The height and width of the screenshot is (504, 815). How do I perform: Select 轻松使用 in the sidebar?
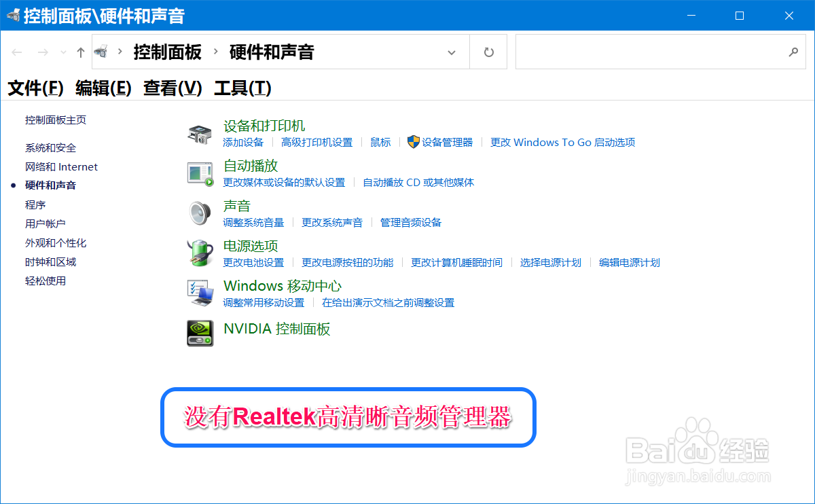point(46,281)
